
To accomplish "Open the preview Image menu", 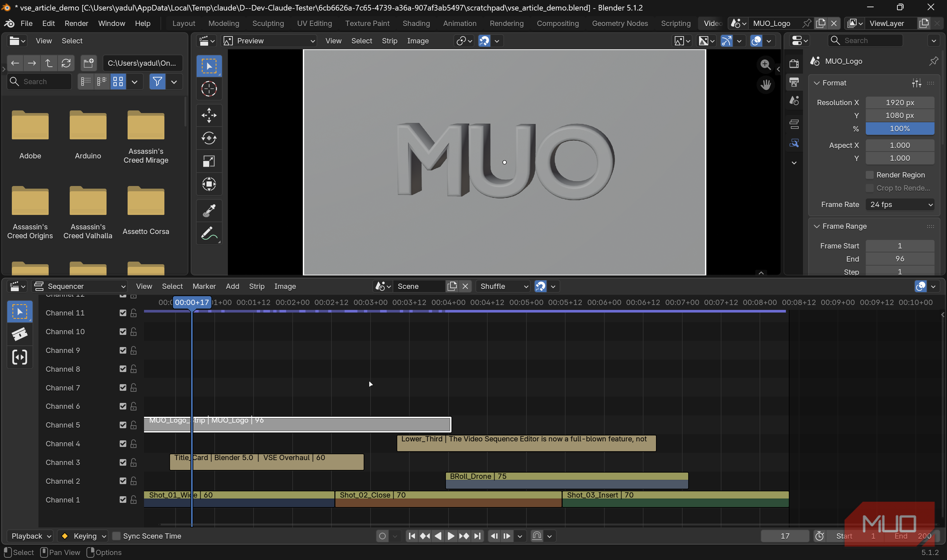I will pos(418,41).
